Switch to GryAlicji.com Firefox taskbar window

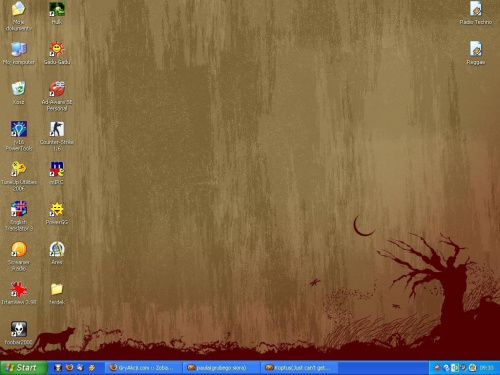(x=144, y=368)
